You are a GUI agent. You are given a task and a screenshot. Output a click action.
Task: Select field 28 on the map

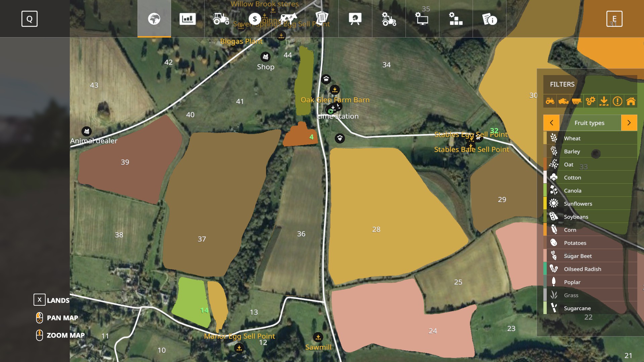point(376,229)
